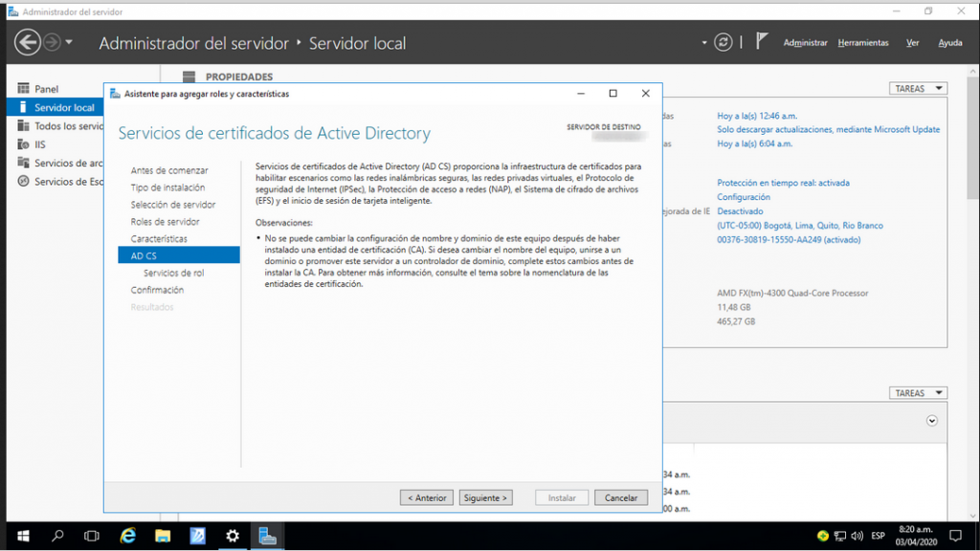Click the Siguiente button

click(485, 497)
